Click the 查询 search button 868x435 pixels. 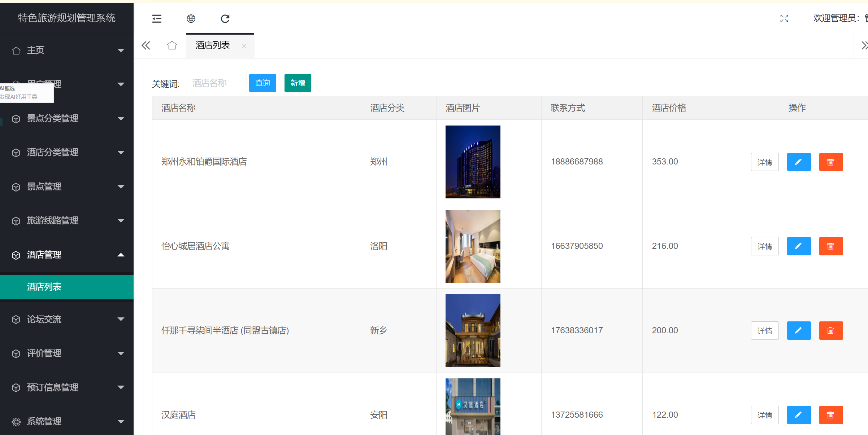click(x=262, y=83)
